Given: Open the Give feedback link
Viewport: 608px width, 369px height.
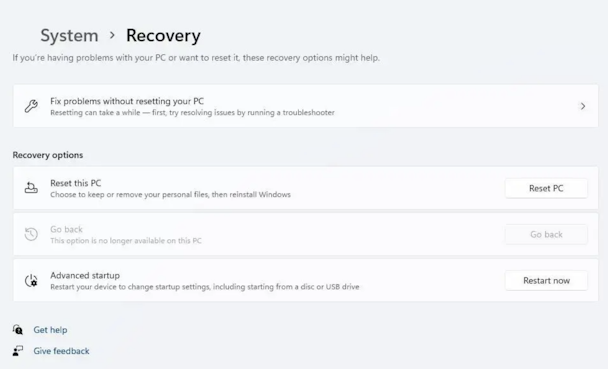Looking at the screenshot, I should tap(61, 351).
